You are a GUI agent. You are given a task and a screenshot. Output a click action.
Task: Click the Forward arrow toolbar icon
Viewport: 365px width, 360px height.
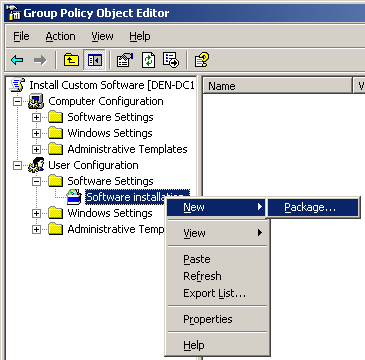point(40,60)
